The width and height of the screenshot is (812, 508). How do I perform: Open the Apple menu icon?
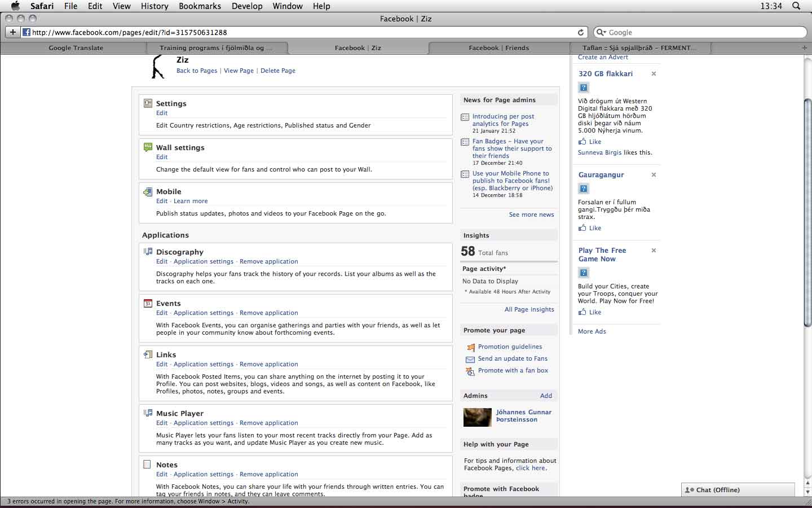[x=15, y=6]
